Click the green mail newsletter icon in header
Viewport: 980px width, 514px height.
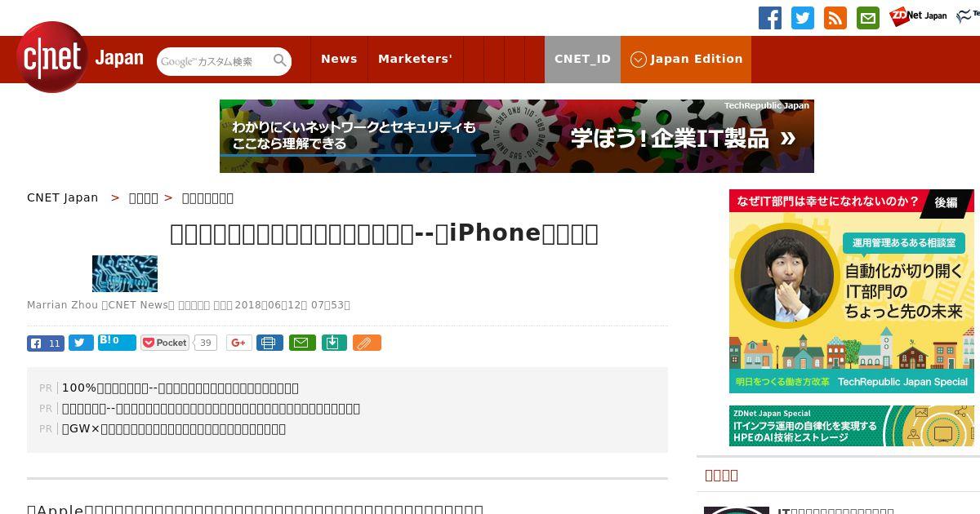pyautogui.click(x=868, y=18)
